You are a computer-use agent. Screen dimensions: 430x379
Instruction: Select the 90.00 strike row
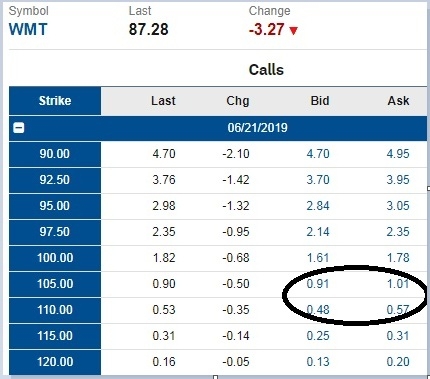click(x=218, y=154)
